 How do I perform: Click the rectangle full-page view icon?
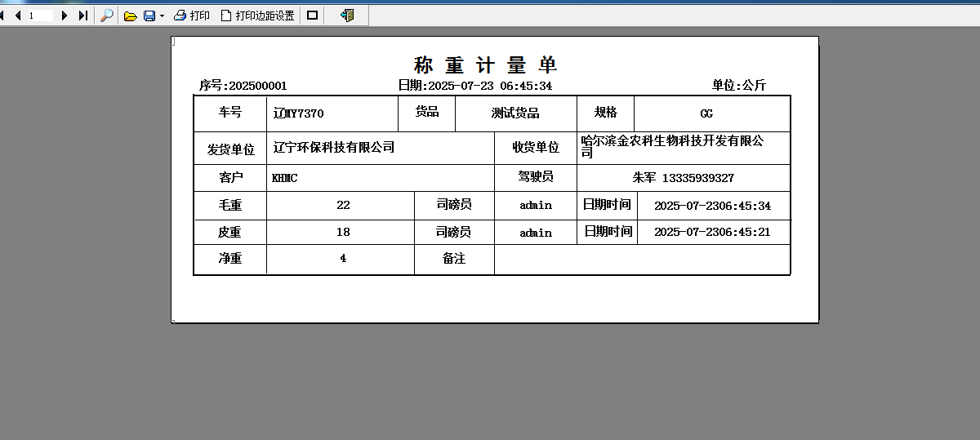[x=312, y=16]
